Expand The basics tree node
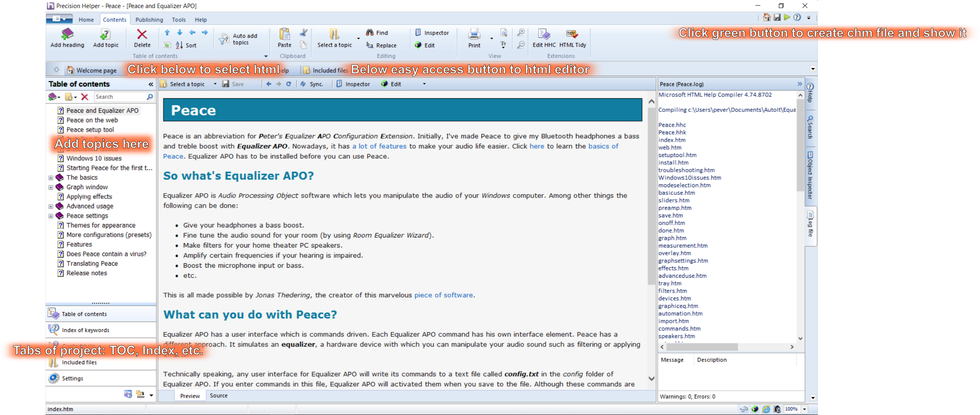This screenshot has height=415, width=980. tap(51, 178)
